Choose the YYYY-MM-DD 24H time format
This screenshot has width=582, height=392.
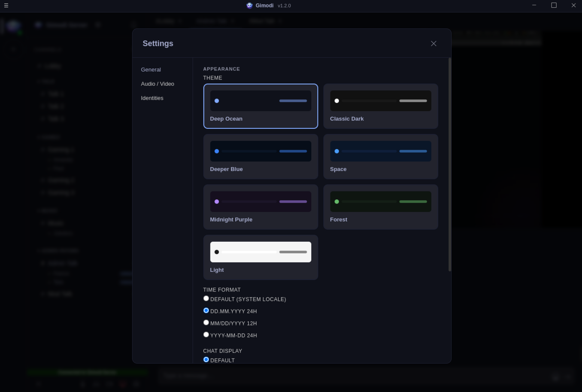click(206, 334)
